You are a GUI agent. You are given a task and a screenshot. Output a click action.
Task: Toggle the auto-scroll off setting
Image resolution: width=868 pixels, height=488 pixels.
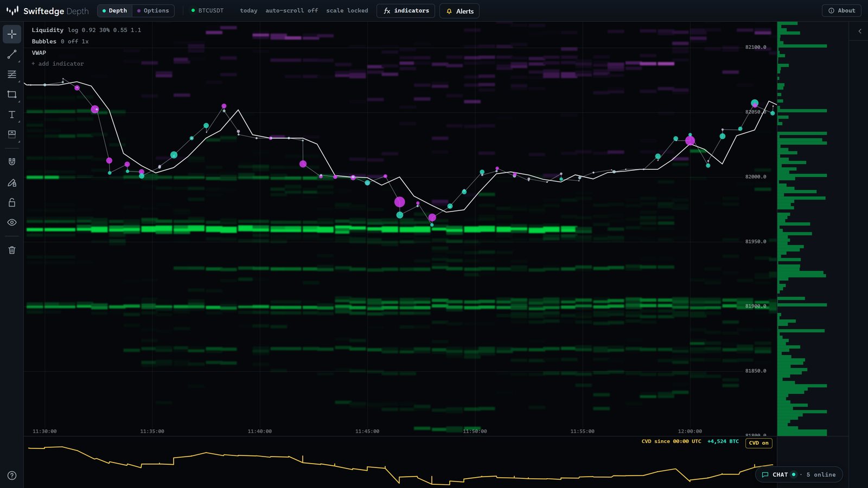[x=292, y=11]
